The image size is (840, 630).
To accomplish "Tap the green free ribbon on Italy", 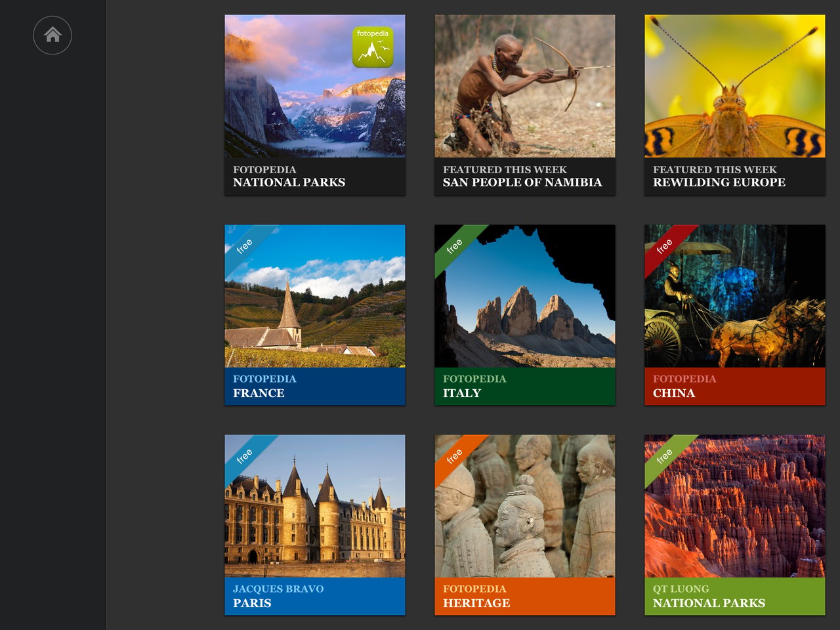I will click(x=455, y=246).
